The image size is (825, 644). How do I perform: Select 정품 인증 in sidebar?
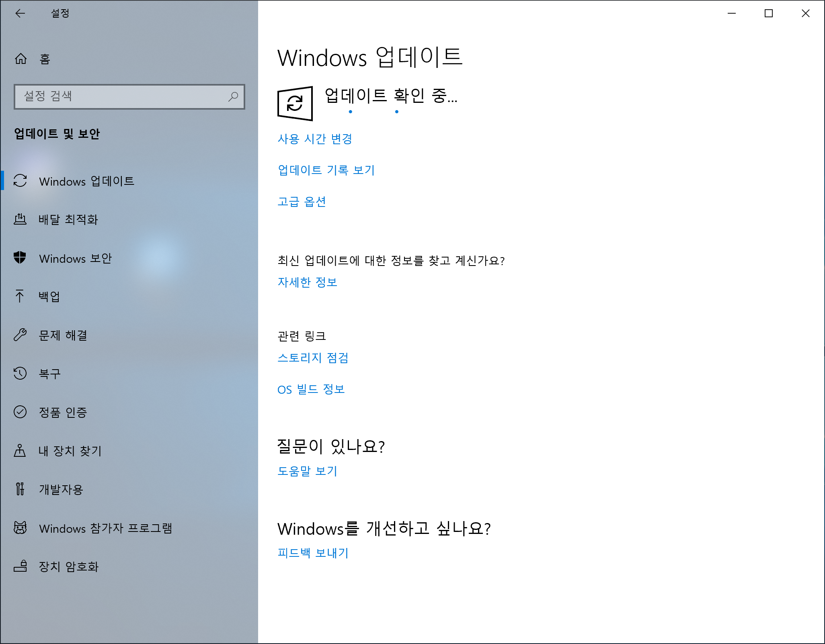(129, 412)
